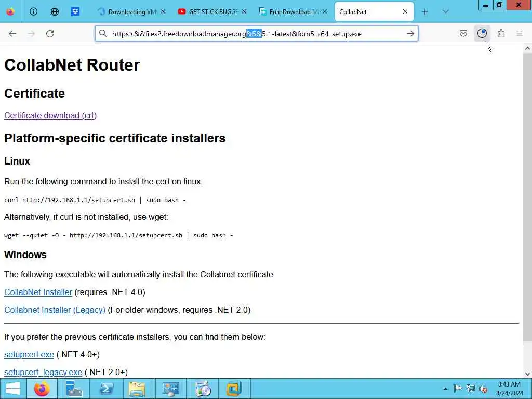The height and width of the screenshot is (399, 532).
Task: Open the disc installer taskbar icon
Action: pyautogui.click(x=203, y=389)
